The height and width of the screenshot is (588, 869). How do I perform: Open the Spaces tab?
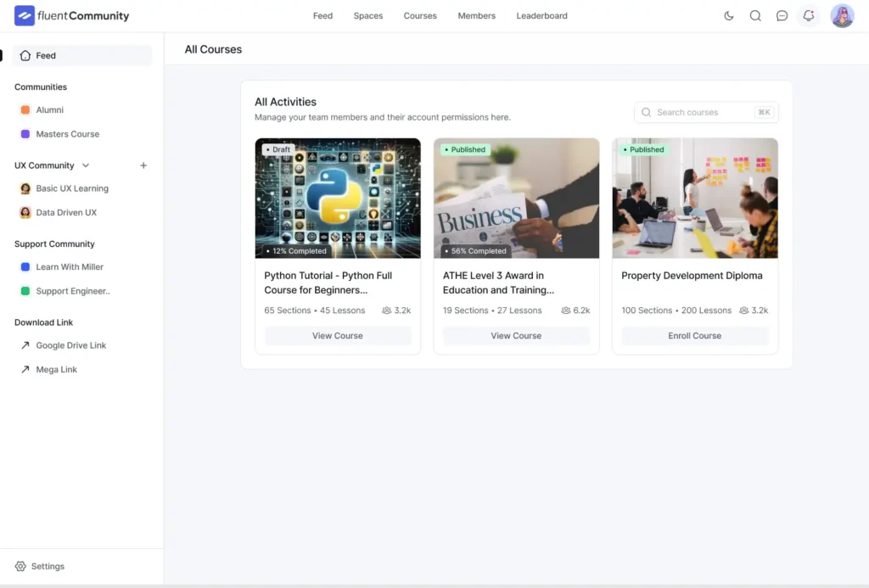pyautogui.click(x=368, y=15)
